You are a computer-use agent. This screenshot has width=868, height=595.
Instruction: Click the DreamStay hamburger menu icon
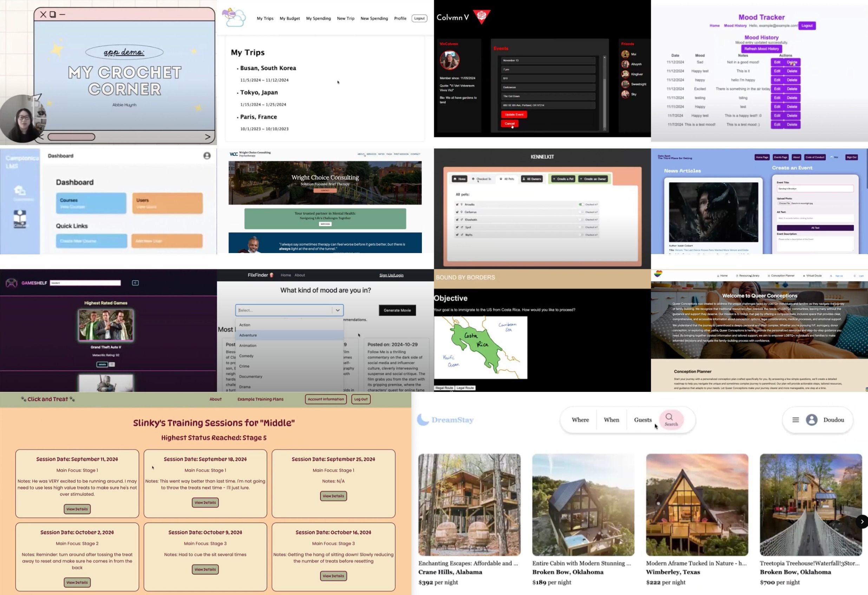point(796,420)
